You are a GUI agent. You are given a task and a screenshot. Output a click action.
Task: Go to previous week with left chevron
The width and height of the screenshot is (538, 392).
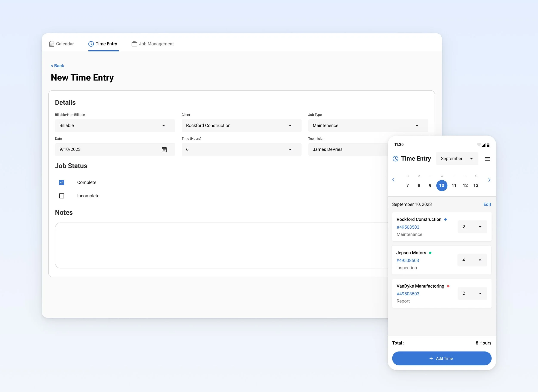pos(393,180)
